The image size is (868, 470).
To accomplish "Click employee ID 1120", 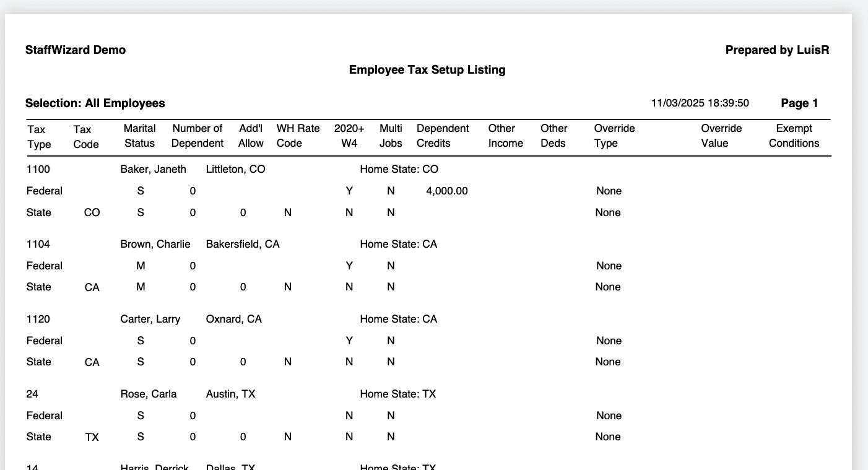I will click(x=38, y=319).
